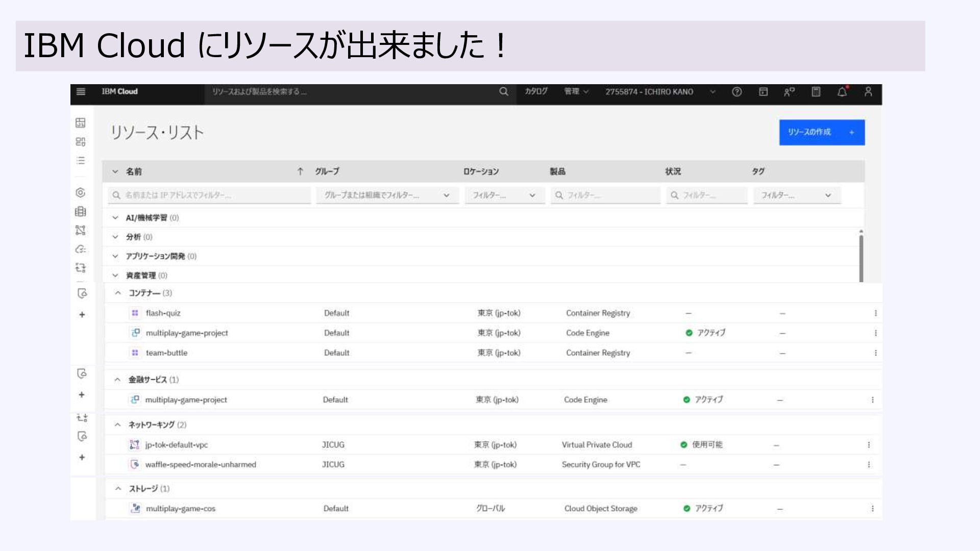The width and height of the screenshot is (980, 551).
Task: Sort by the 状況 column header
Action: tap(673, 172)
